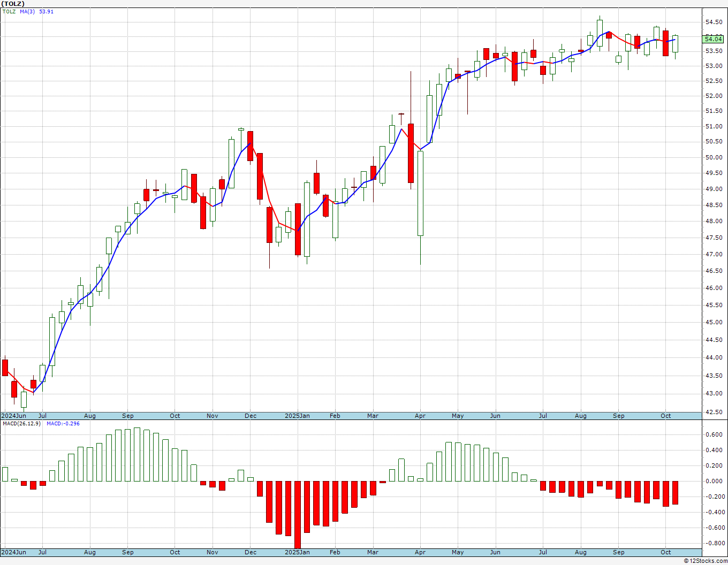The width and height of the screenshot is (728, 565).
Task: Click Dec label on price chart time axis
Action: pyautogui.click(x=251, y=416)
